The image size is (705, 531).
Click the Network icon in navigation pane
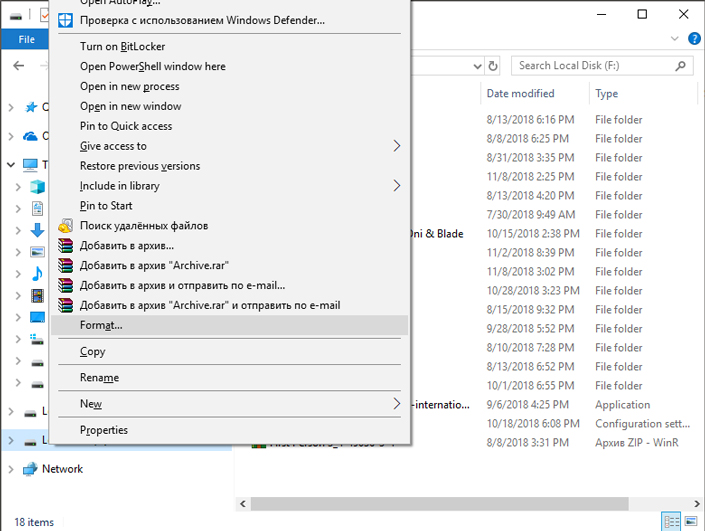click(30, 469)
